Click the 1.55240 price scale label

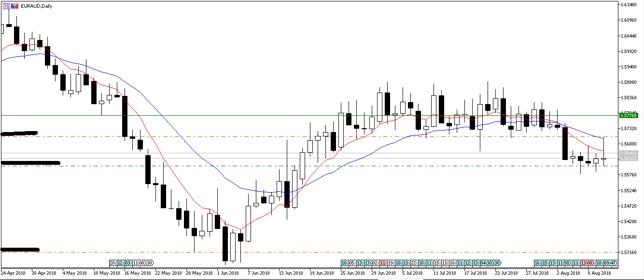[628, 191]
